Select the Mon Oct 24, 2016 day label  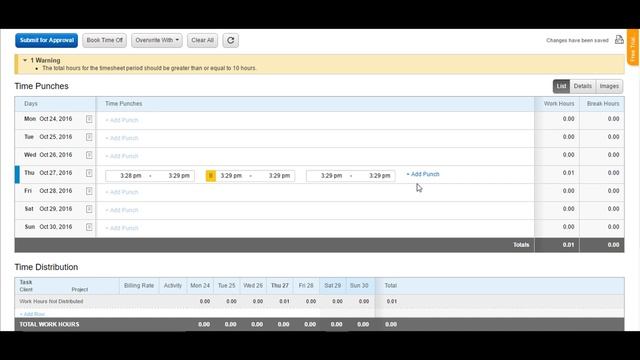point(48,119)
